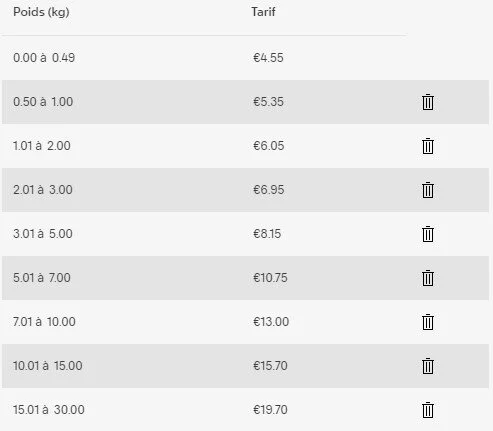Click the €6.05 price value
The height and width of the screenshot is (431, 493).
[269, 146]
